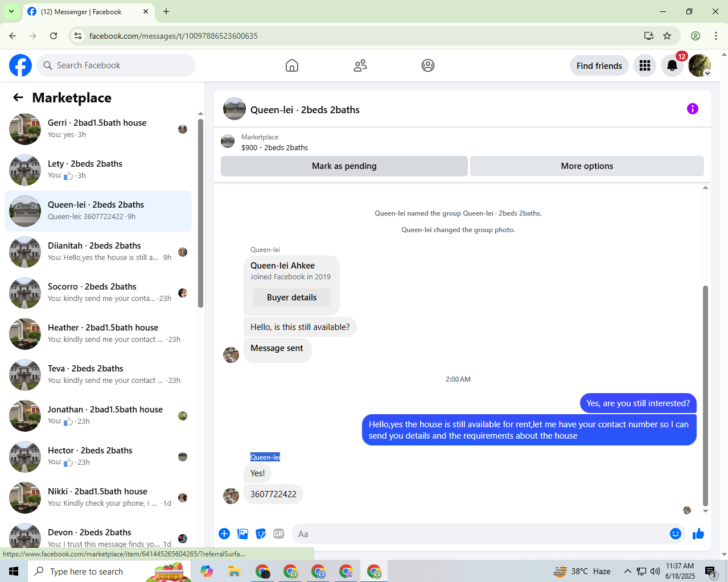The height and width of the screenshot is (582, 728).
Task: View site information icon in address bar
Action: [x=78, y=36]
